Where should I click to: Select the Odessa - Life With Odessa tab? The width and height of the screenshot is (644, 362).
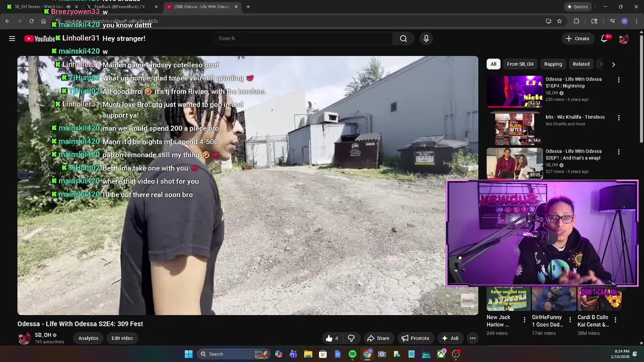(201, 7)
